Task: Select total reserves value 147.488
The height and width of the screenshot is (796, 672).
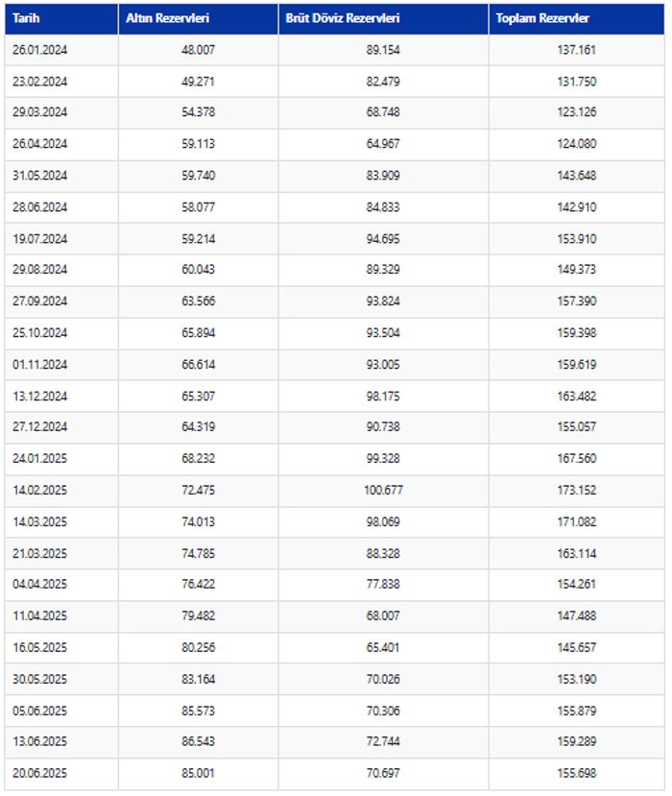Action: coord(577,615)
